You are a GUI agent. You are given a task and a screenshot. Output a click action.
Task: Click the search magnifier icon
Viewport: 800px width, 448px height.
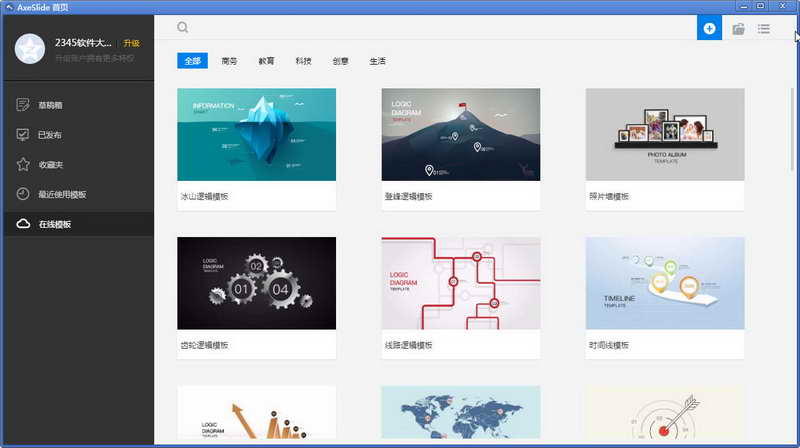pyautogui.click(x=183, y=28)
